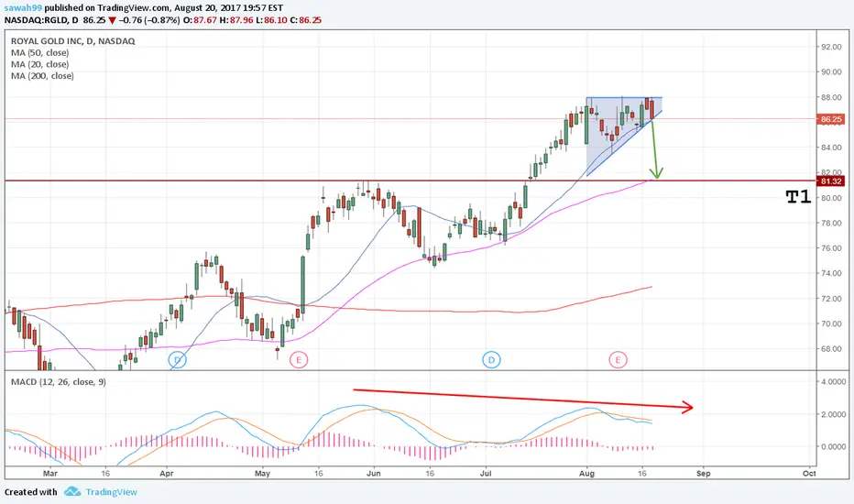The height and width of the screenshot is (504, 854).
Task: Click the 74.00 price axis label
Action: (x=832, y=273)
